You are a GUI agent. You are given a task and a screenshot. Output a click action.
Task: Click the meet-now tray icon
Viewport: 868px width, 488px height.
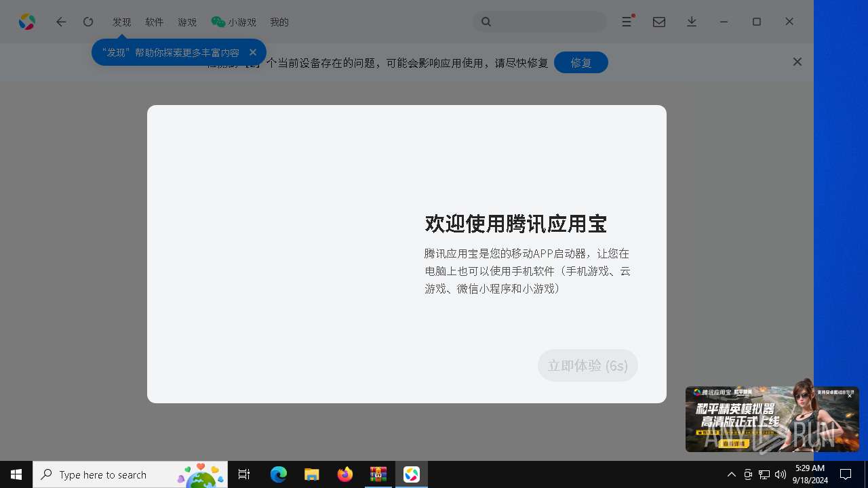[x=748, y=474]
